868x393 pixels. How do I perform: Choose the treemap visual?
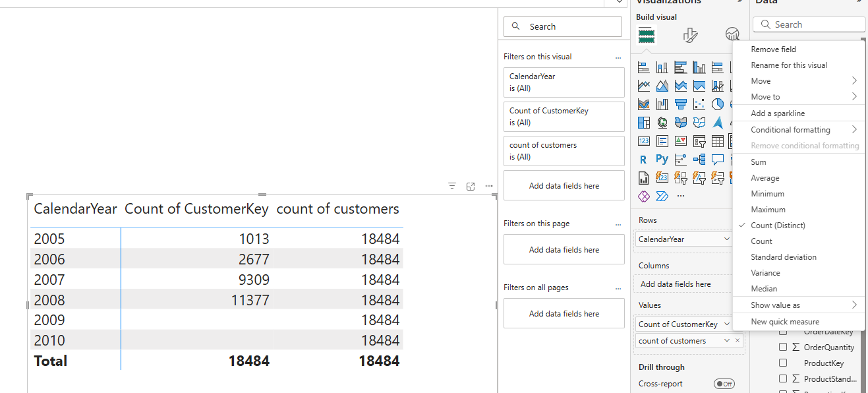tap(644, 123)
